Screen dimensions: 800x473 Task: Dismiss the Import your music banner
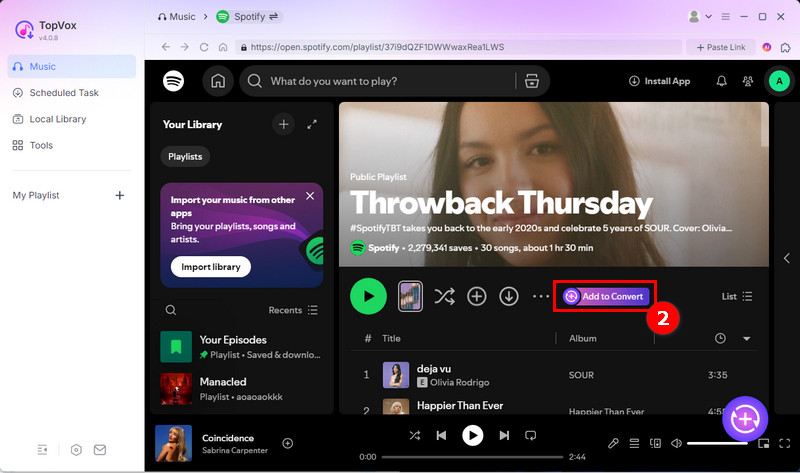tap(310, 196)
